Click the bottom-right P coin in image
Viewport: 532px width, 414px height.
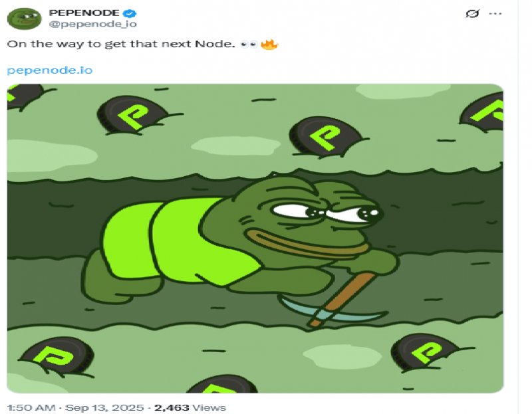click(x=426, y=352)
